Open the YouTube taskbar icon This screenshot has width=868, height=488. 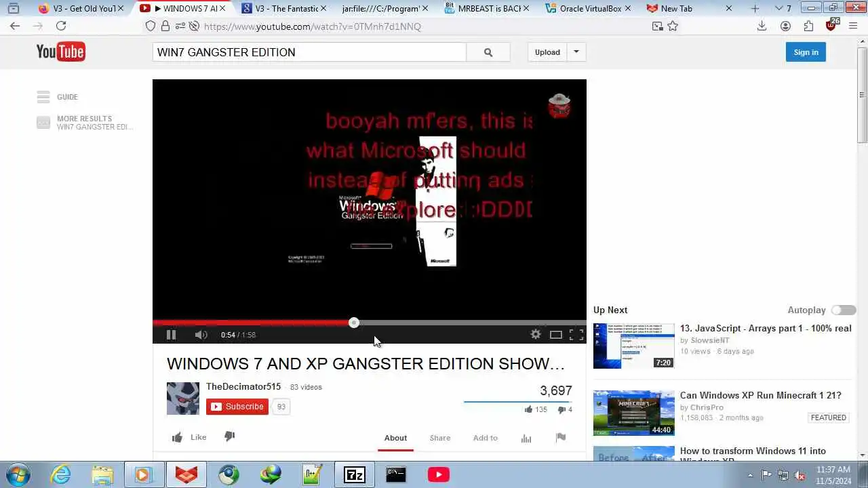pyautogui.click(x=439, y=475)
